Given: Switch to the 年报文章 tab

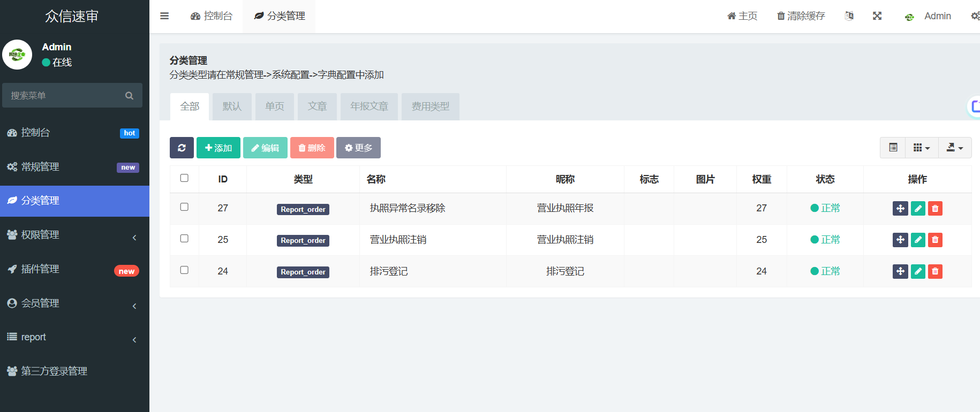Looking at the screenshot, I should tap(369, 106).
